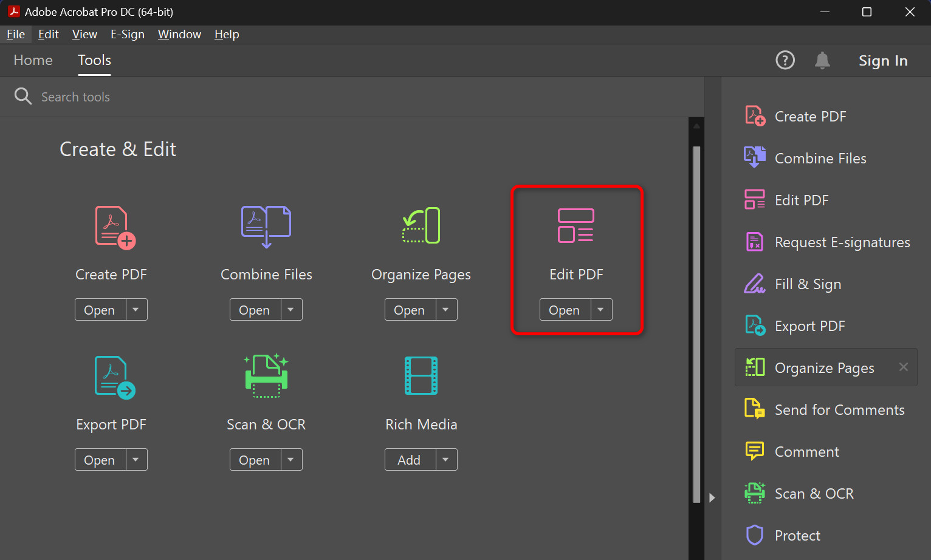
Task: Click the Comment label in the right pane
Action: (x=806, y=452)
